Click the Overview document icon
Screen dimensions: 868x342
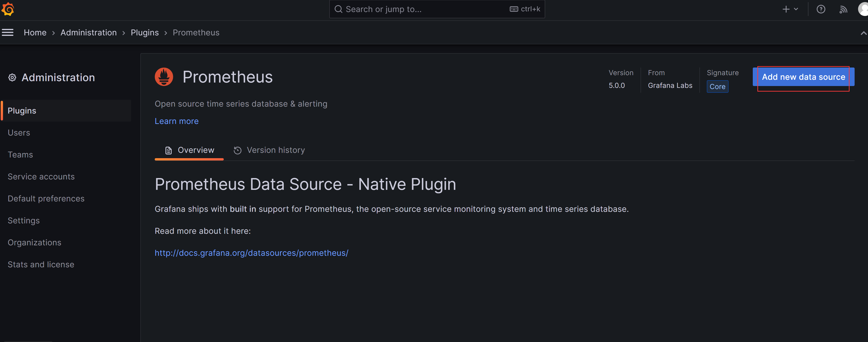pyautogui.click(x=169, y=150)
